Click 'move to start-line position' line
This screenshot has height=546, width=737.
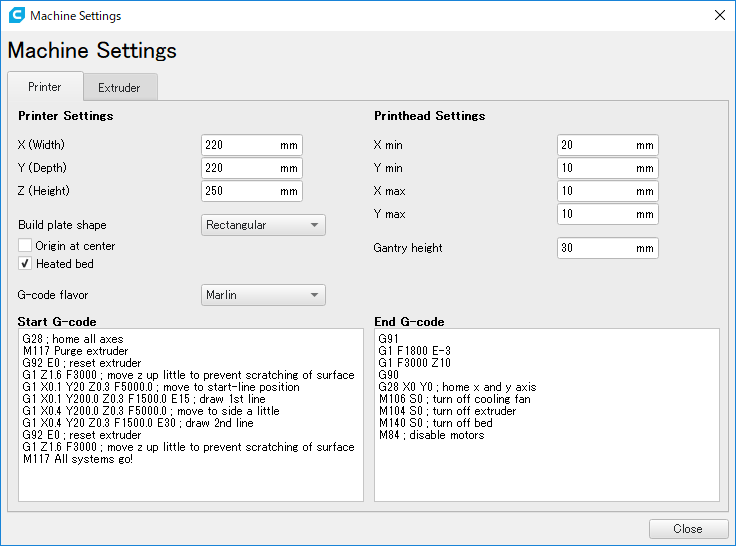click(x=161, y=387)
